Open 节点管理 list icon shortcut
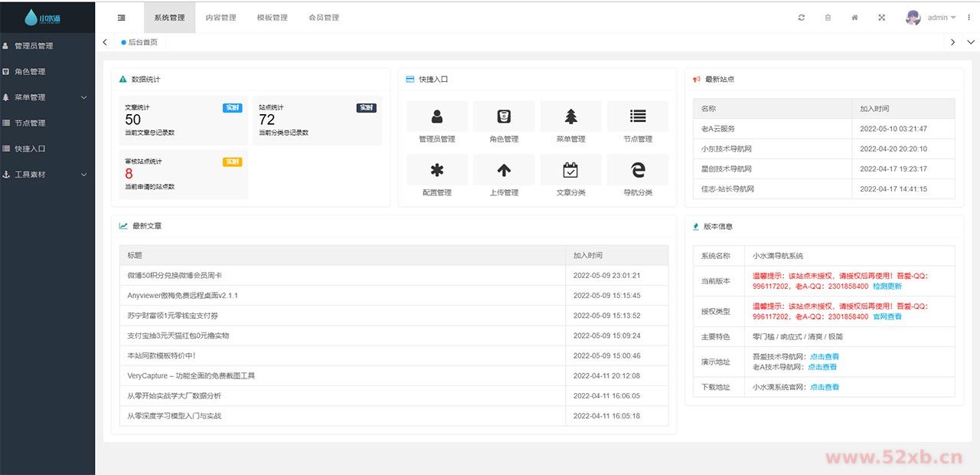 tap(638, 116)
